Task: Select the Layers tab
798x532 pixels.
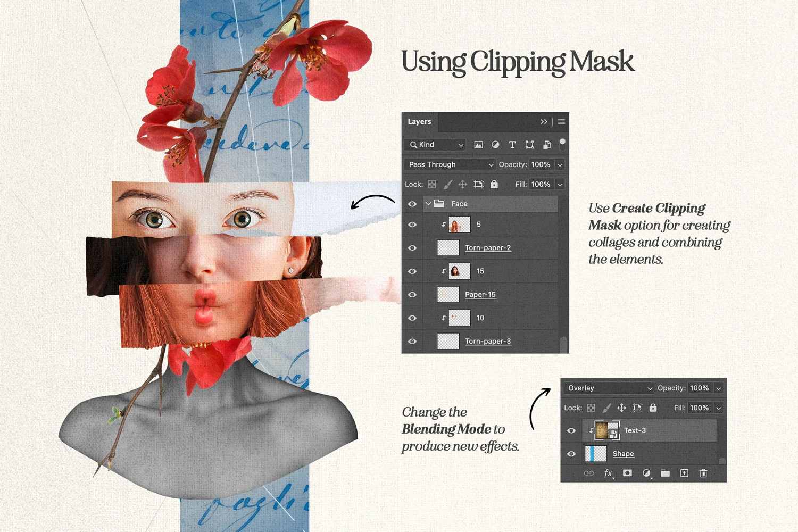Action: coord(419,122)
